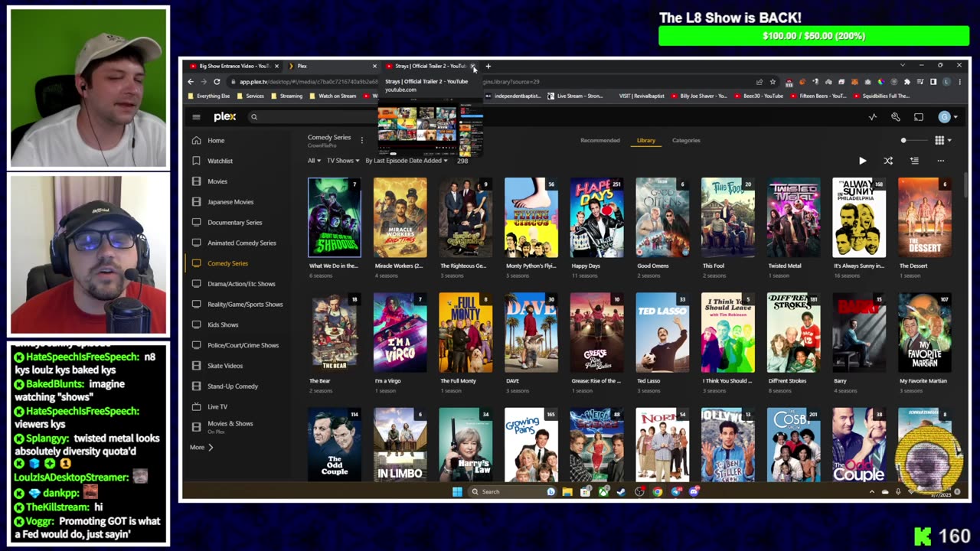This screenshot has height=551, width=980.
Task: Open Plex Settings wrench icon
Action: point(895,117)
